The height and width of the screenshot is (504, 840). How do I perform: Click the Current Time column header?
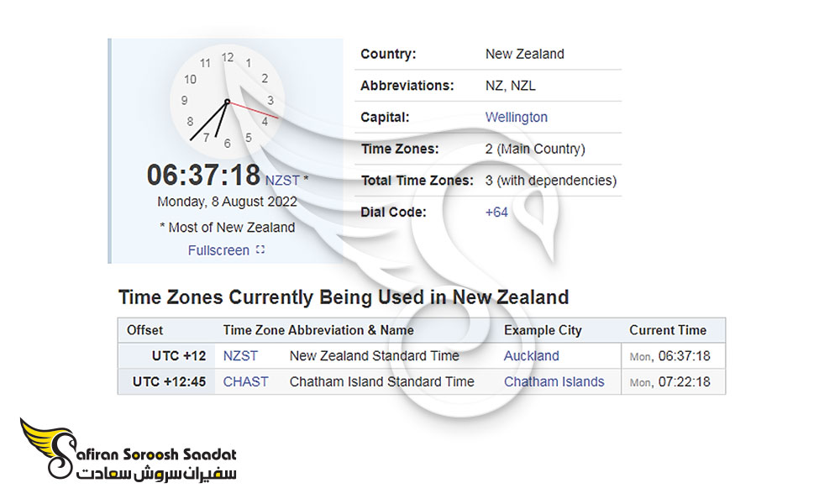pos(668,330)
